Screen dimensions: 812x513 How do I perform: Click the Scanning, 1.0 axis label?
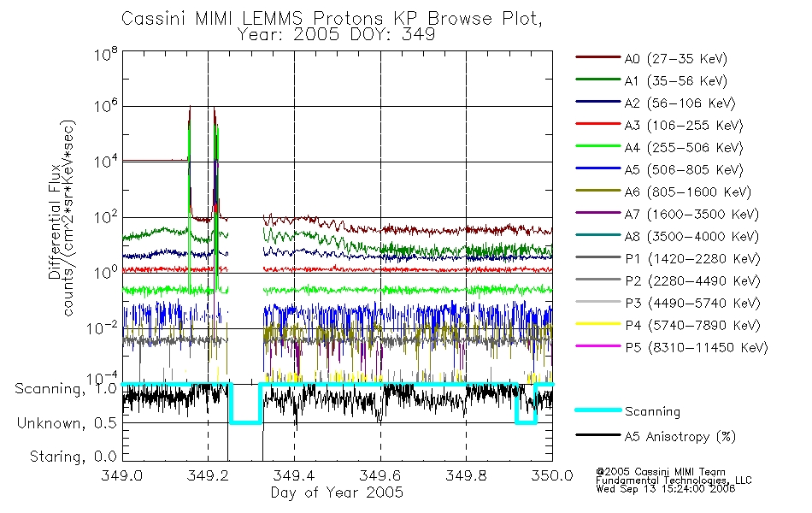66,389
